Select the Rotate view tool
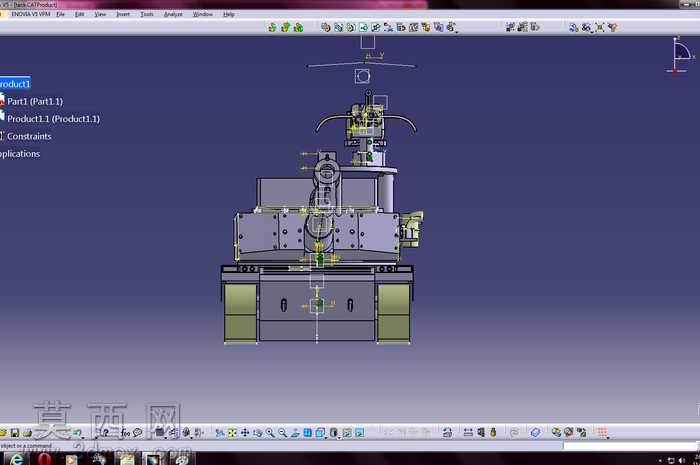The image size is (700, 465). click(x=257, y=432)
